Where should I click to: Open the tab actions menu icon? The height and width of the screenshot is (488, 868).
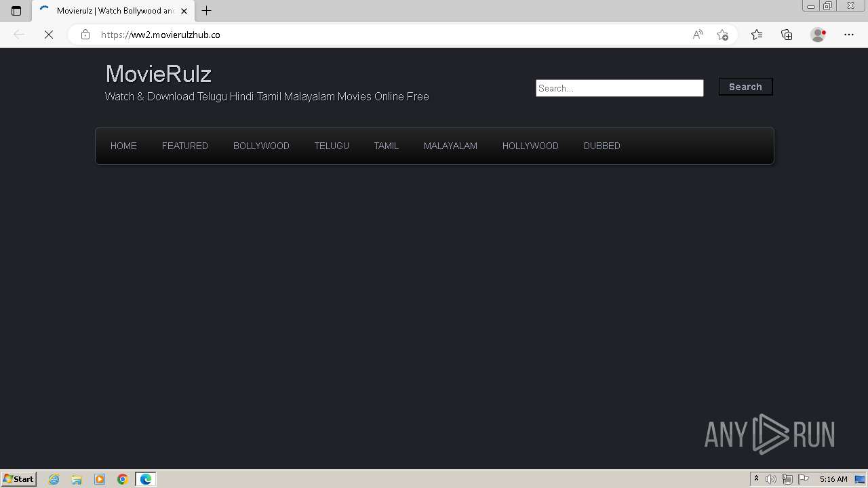point(16,11)
